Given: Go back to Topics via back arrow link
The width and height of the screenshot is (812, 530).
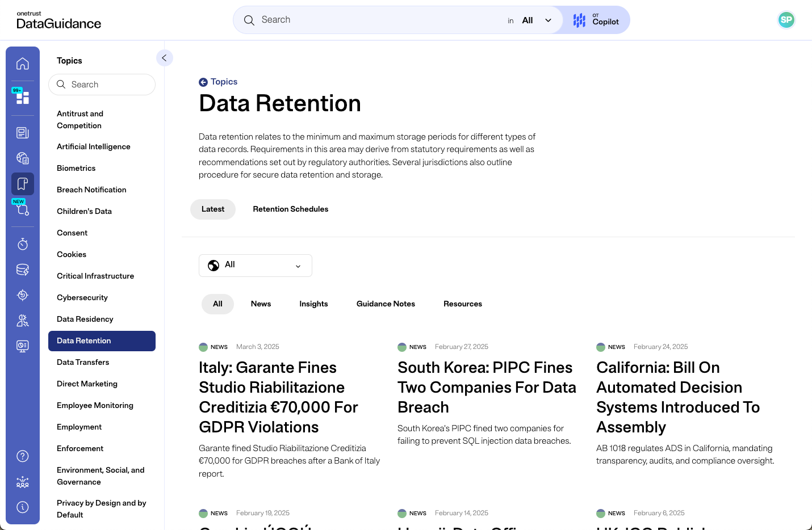Looking at the screenshot, I should click(x=218, y=82).
